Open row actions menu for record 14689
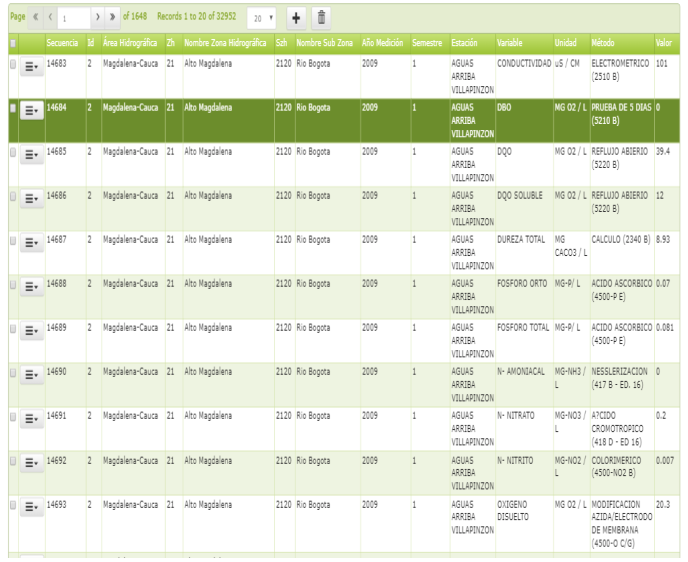The height and width of the screenshot is (562, 688). click(x=32, y=331)
